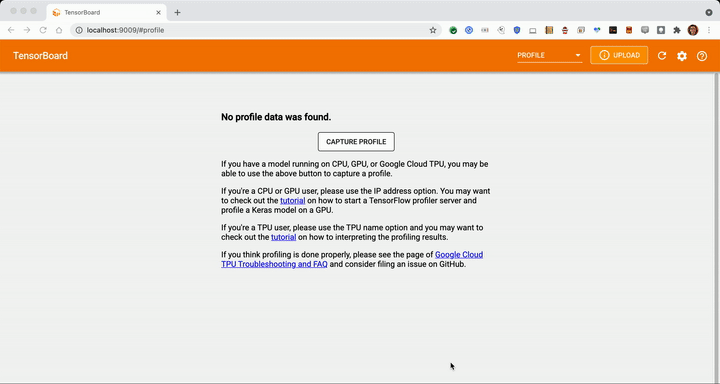The image size is (720, 384).
Task: Click the 'No profile data was found.' heading
Action: [276, 117]
